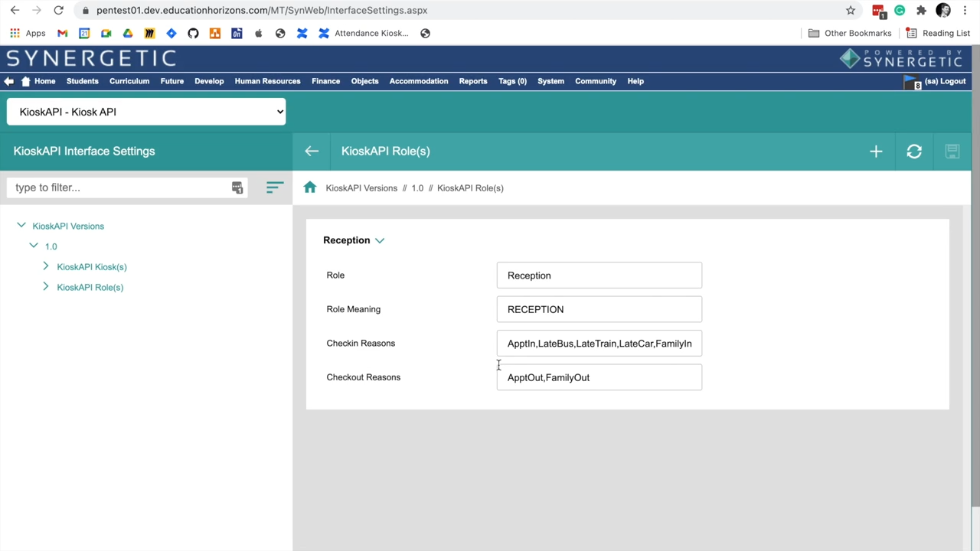Open the Students menu

(83, 81)
